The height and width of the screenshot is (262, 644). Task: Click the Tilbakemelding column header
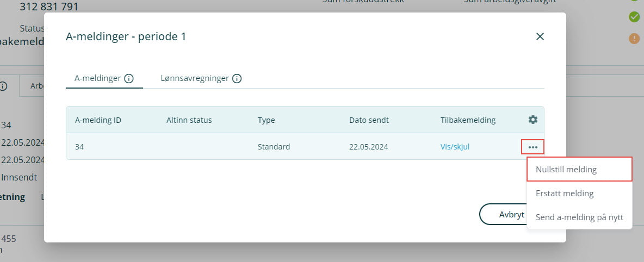(468, 120)
